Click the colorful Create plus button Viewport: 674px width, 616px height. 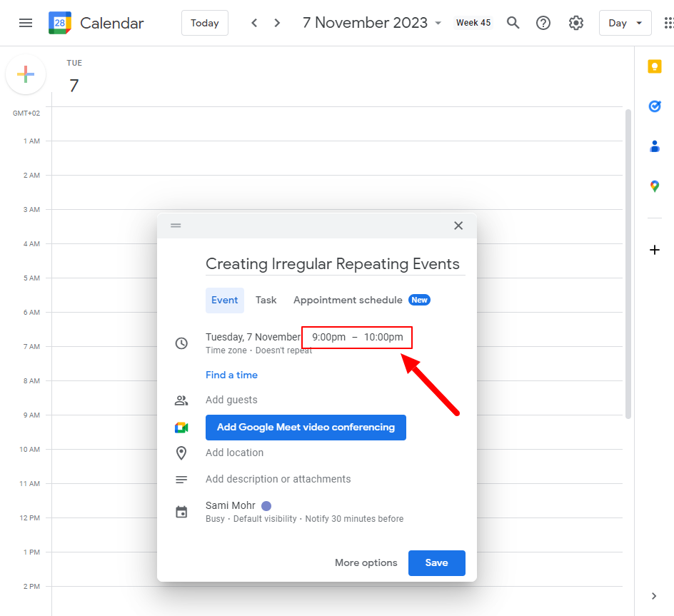pyautogui.click(x=26, y=74)
